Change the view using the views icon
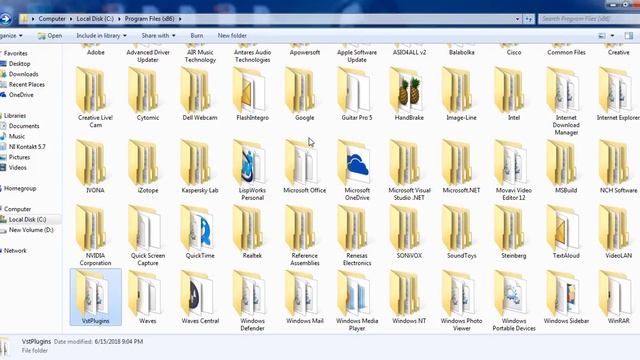Image resolution: width=640 pixels, height=360 pixels. [x=602, y=36]
